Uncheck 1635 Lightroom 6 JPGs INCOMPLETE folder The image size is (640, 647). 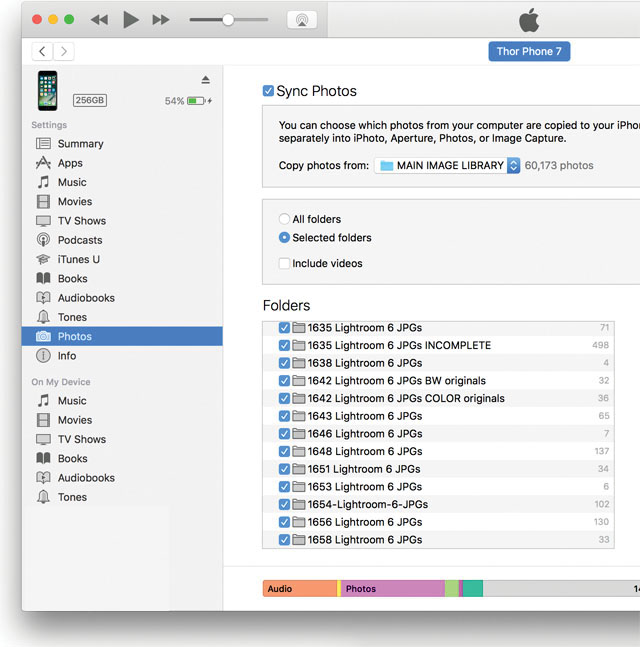tap(284, 345)
